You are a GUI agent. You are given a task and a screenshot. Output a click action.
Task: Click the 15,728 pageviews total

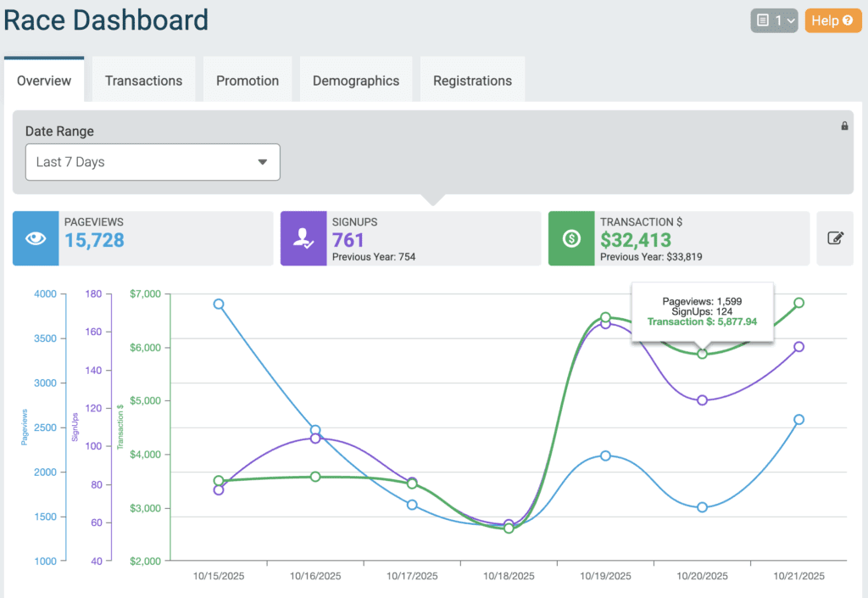click(95, 240)
